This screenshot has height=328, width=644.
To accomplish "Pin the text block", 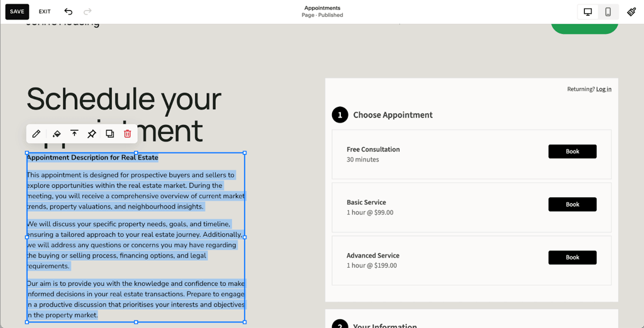I will click(92, 133).
